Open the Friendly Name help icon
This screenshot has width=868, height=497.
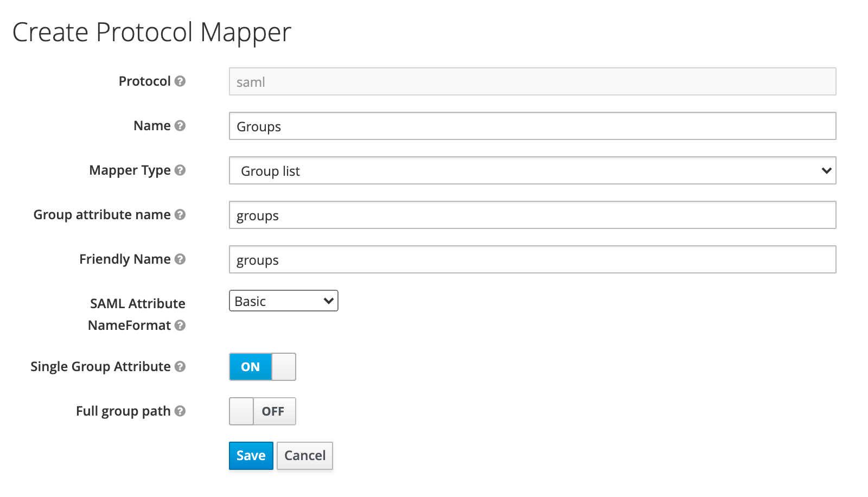[x=180, y=259]
